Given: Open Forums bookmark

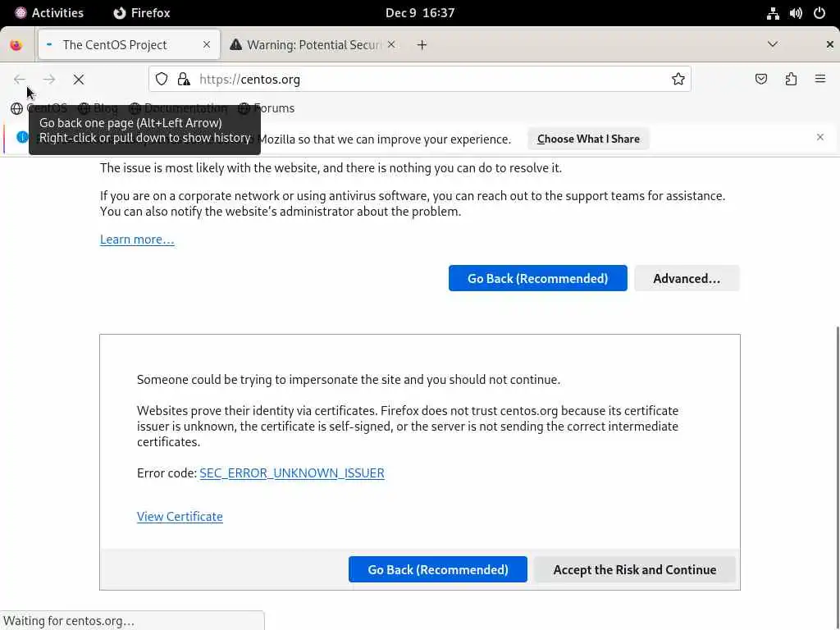Looking at the screenshot, I should click(267, 108).
